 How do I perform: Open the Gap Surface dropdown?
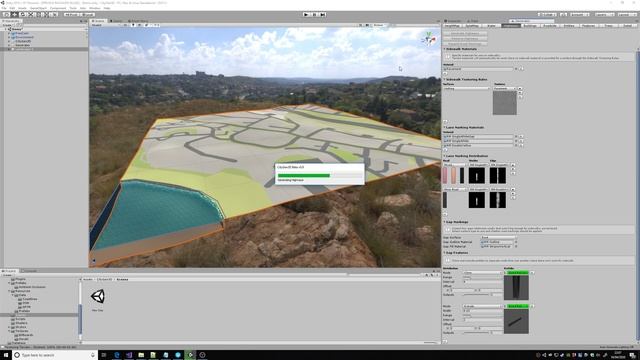(498, 238)
